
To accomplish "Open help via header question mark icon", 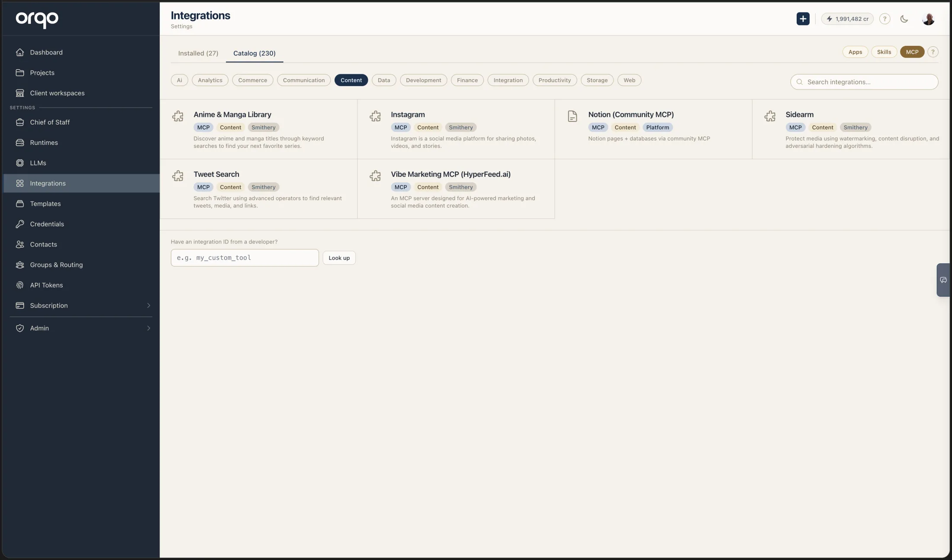I will (x=885, y=19).
